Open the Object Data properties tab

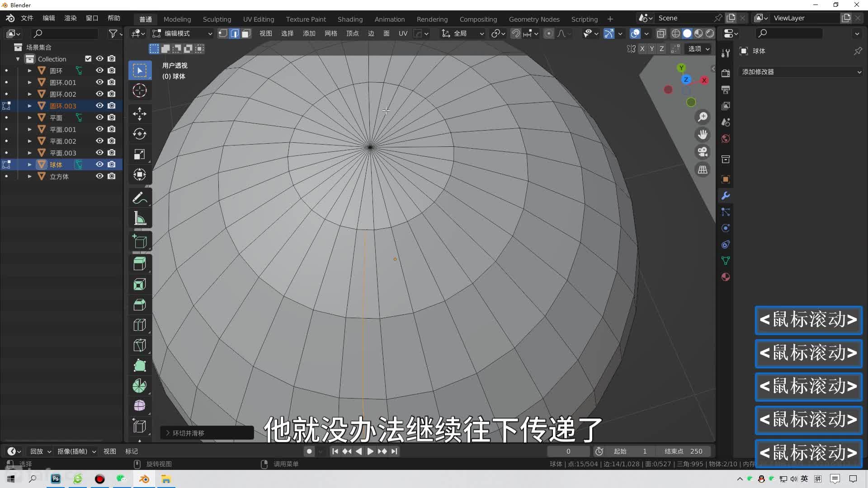click(x=726, y=261)
